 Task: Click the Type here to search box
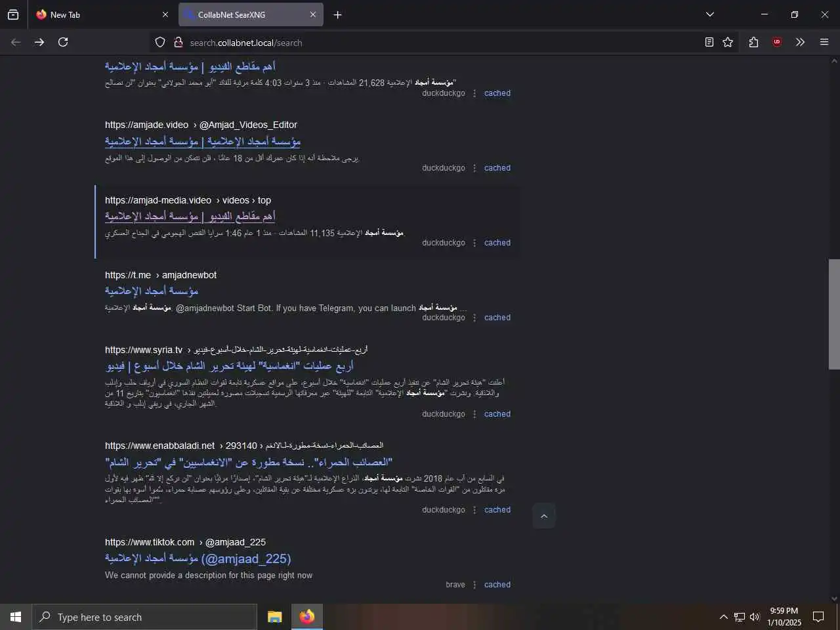click(144, 617)
